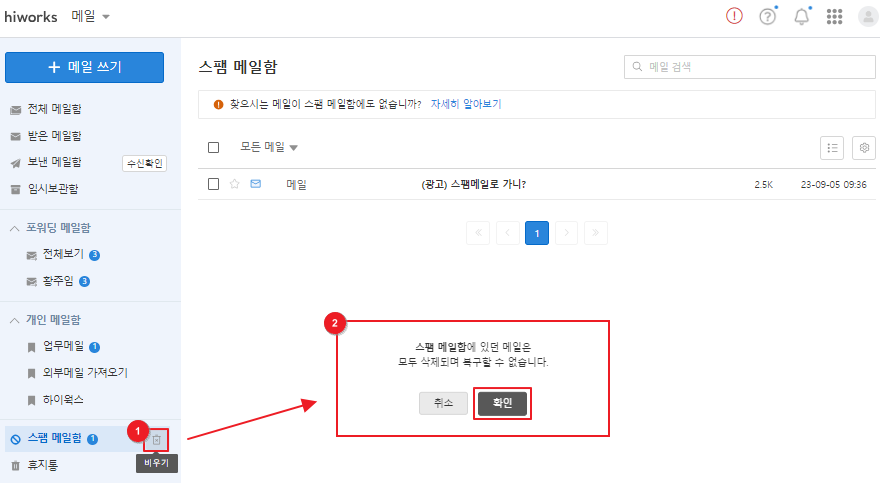880x483 pixels.
Task: Switch mail list view mode icon
Action: point(831,147)
